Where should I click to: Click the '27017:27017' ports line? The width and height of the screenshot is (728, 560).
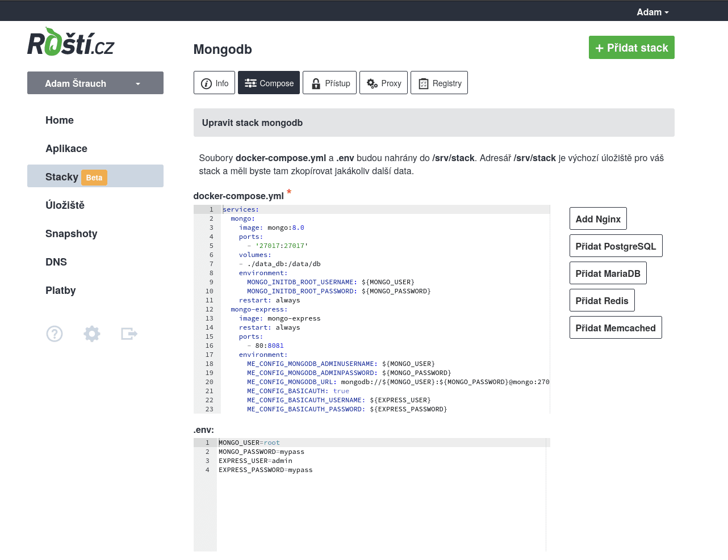point(278,246)
